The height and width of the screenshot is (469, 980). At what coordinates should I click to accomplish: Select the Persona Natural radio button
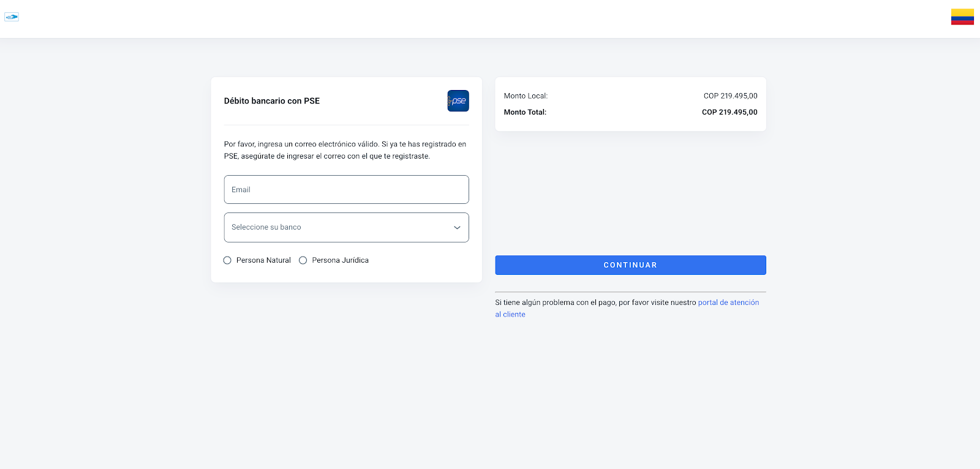point(227,260)
